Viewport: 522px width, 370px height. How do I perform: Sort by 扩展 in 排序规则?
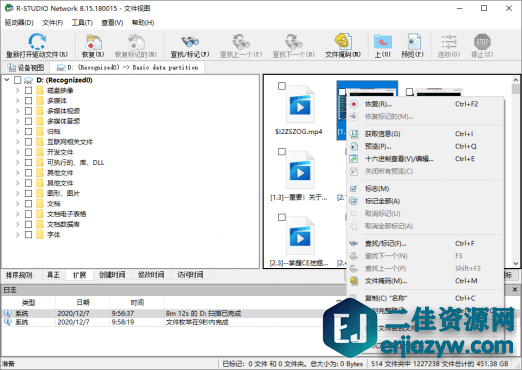pyautogui.click(x=79, y=275)
